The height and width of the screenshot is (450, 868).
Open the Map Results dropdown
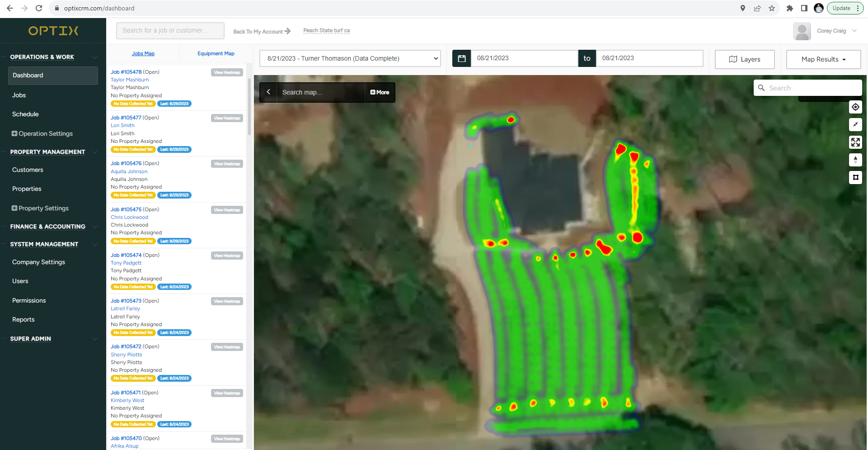pos(823,59)
